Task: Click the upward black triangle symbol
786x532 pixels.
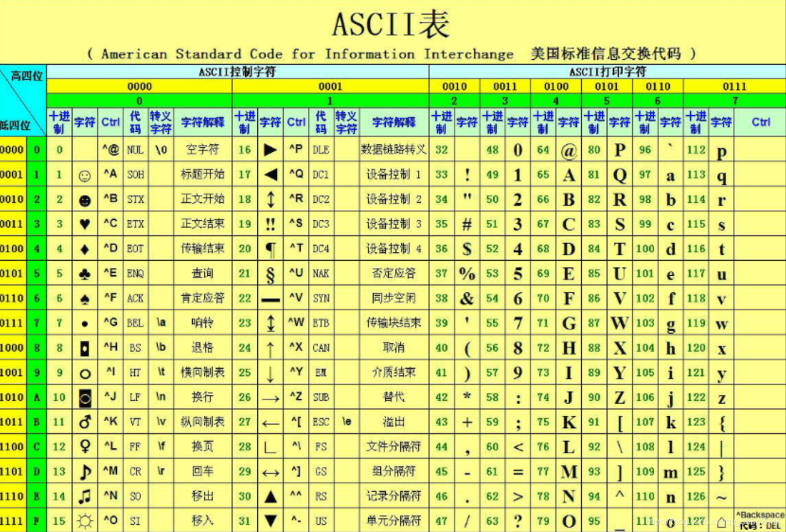Action: [271, 497]
